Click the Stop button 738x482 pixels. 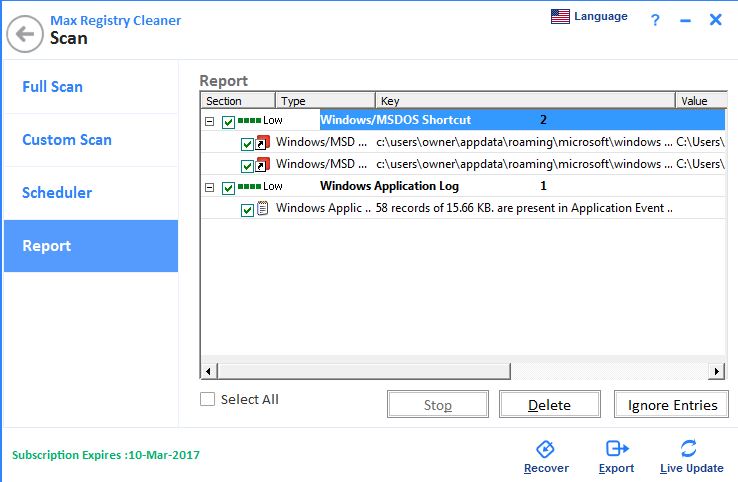tap(438, 404)
